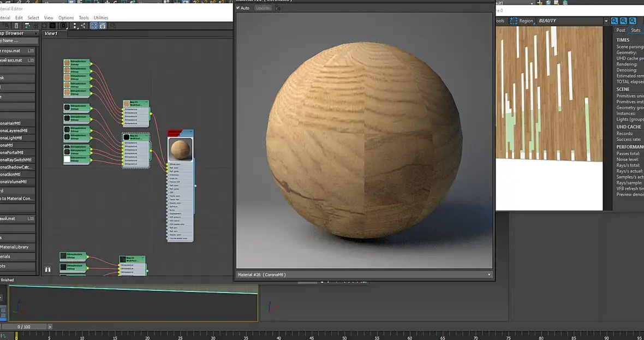Image resolution: width=644 pixels, height=340 pixels.
Task: Uncheck the Auto preview checkbox
Action: (238, 8)
